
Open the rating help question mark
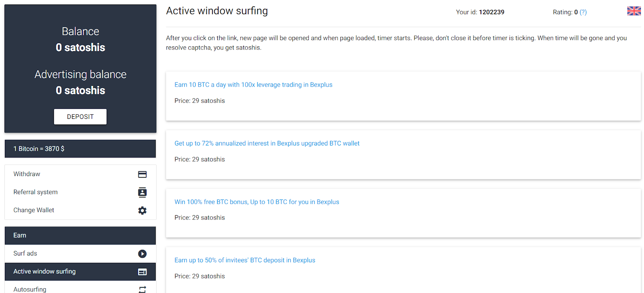pos(583,12)
